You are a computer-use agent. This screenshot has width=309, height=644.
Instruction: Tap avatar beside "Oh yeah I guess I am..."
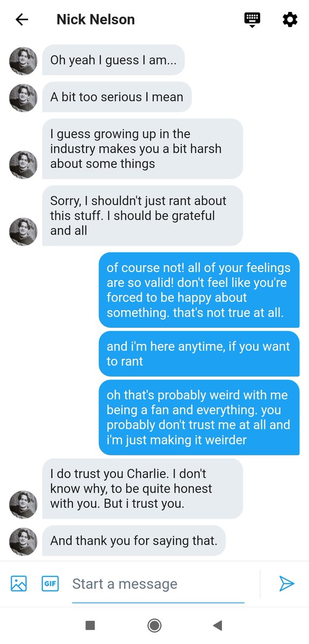[x=23, y=60]
